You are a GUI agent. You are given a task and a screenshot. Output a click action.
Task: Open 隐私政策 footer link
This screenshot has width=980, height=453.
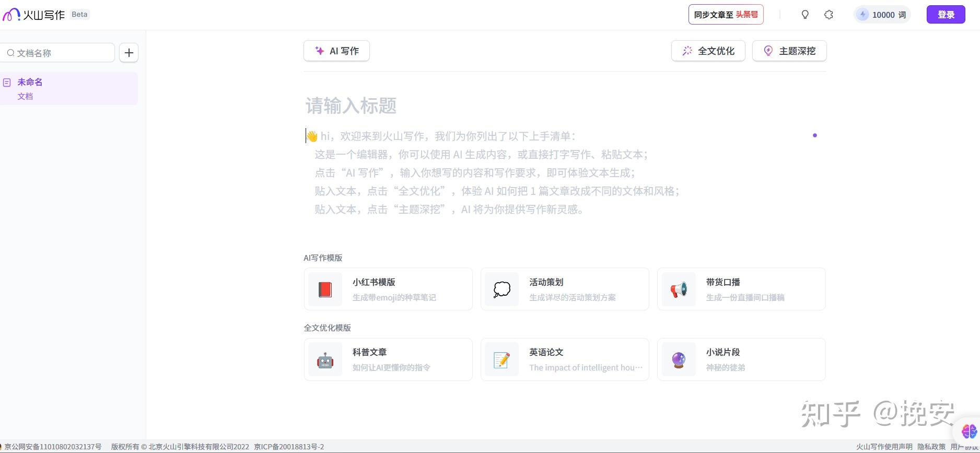coord(931,447)
